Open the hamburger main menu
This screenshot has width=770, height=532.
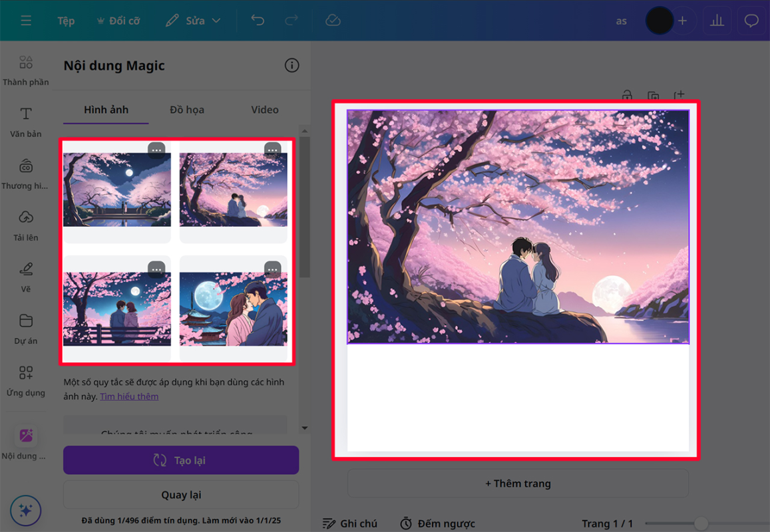[x=26, y=21]
